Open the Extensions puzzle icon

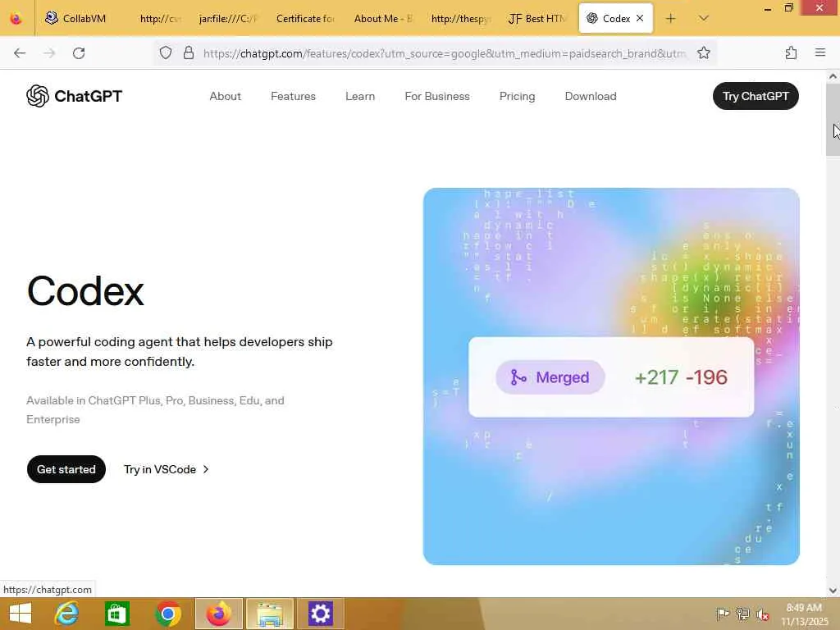click(x=791, y=53)
